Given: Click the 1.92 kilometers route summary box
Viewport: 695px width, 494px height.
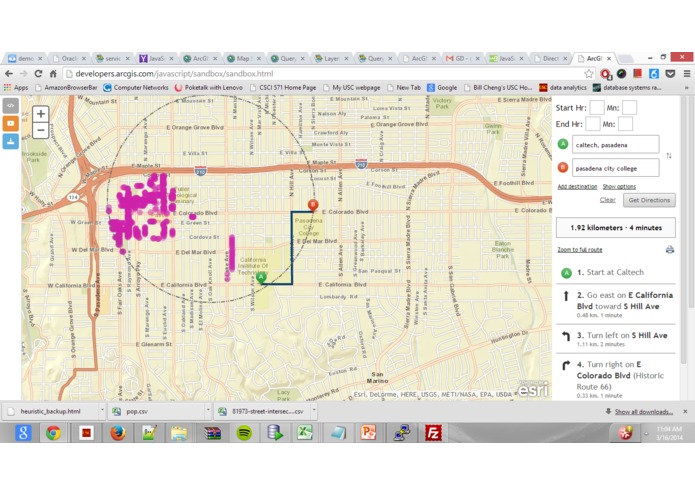Looking at the screenshot, I should [616, 228].
